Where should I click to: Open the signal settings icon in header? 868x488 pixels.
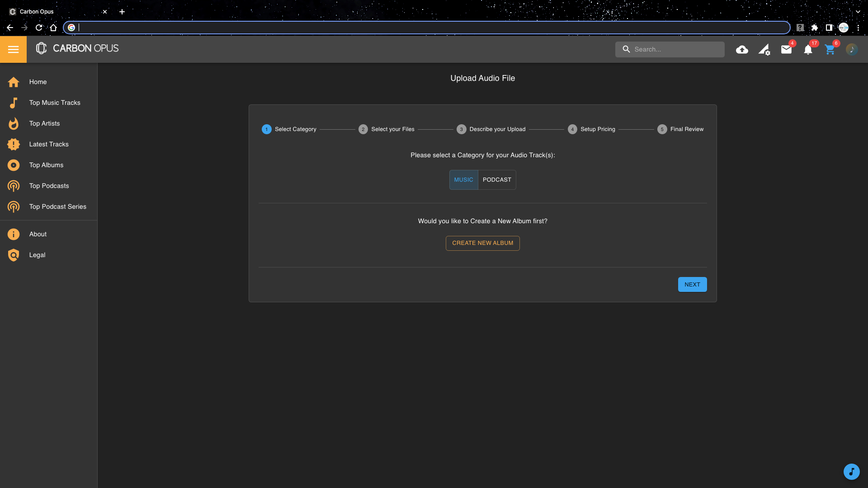coord(764,50)
